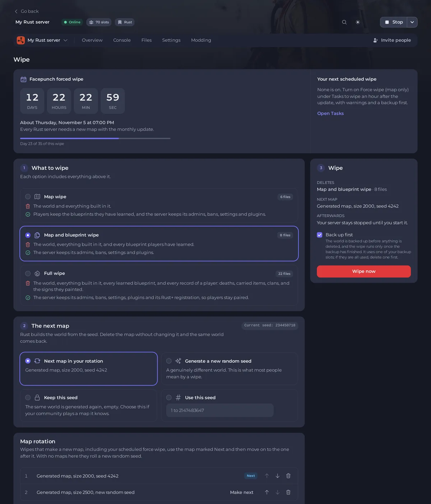
Task: Choose Keep this seed radio
Action: coord(28,398)
